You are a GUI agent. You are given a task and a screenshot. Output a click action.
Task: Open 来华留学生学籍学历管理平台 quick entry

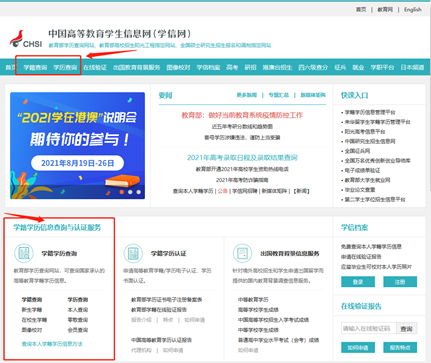(377, 122)
